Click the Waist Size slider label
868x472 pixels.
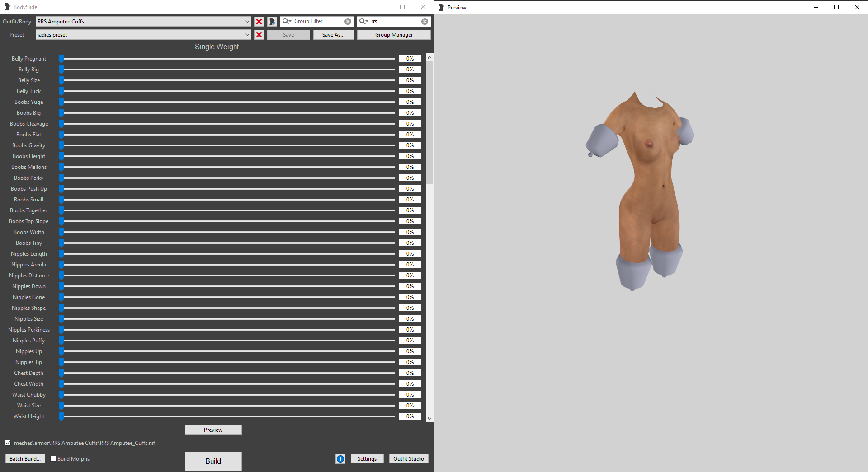(29, 406)
